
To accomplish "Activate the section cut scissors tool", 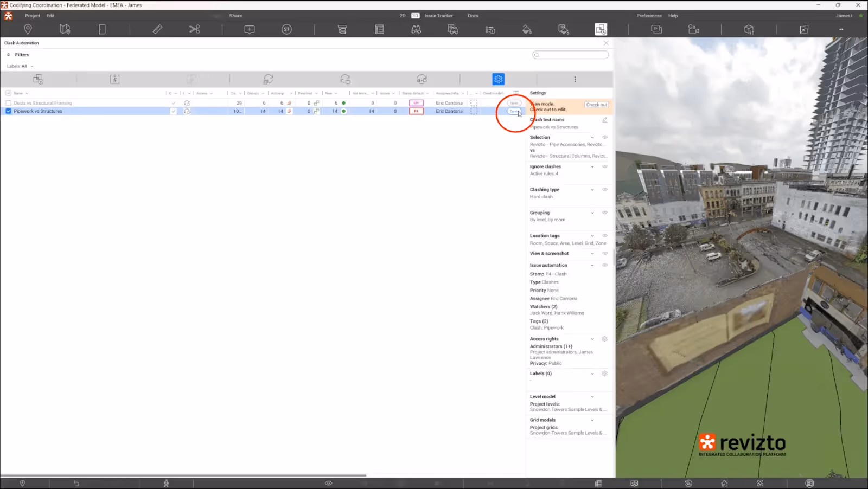I will click(x=194, y=29).
